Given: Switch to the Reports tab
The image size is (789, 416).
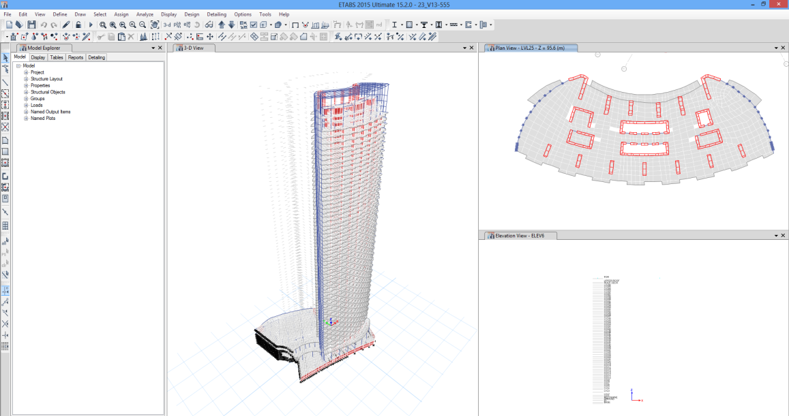Looking at the screenshot, I should [x=76, y=58].
